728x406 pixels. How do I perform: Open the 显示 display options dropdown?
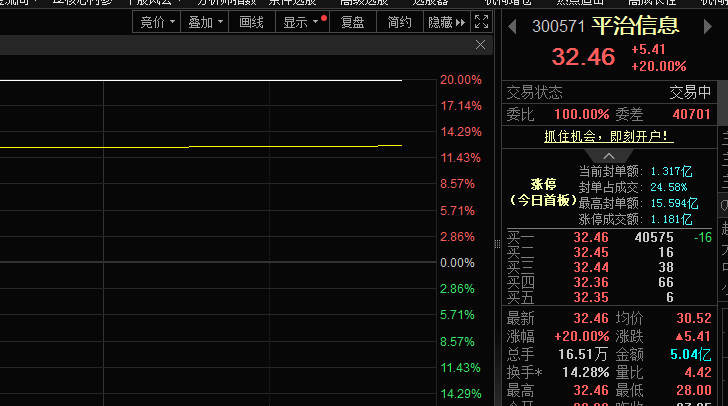[302, 22]
